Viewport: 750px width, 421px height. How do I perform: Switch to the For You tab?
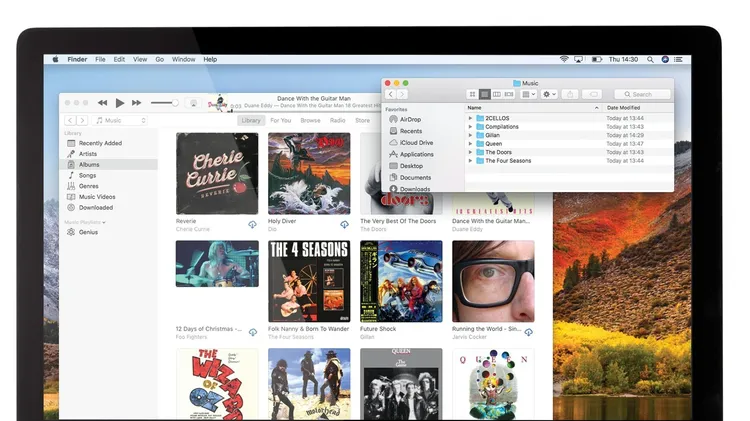click(281, 121)
